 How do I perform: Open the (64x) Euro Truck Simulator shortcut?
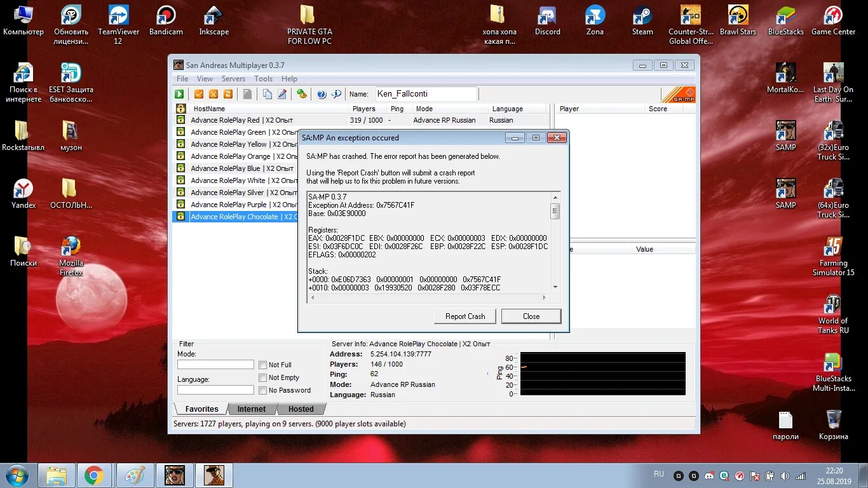pyautogui.click(x=833, y=198)
